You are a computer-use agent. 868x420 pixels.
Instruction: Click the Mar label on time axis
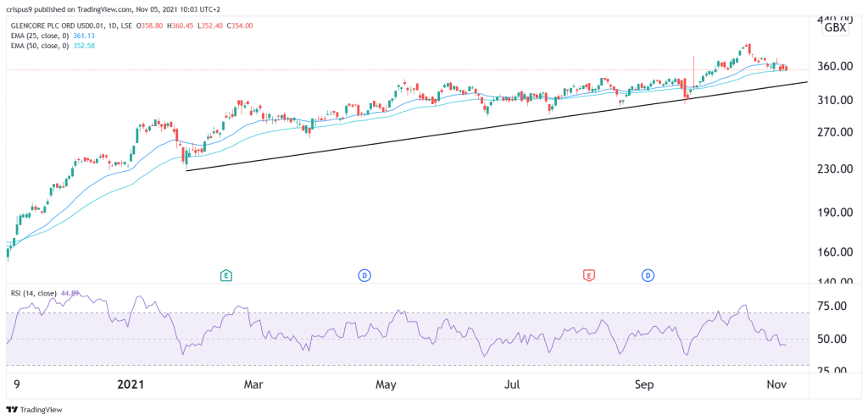[x=254, y=384]
